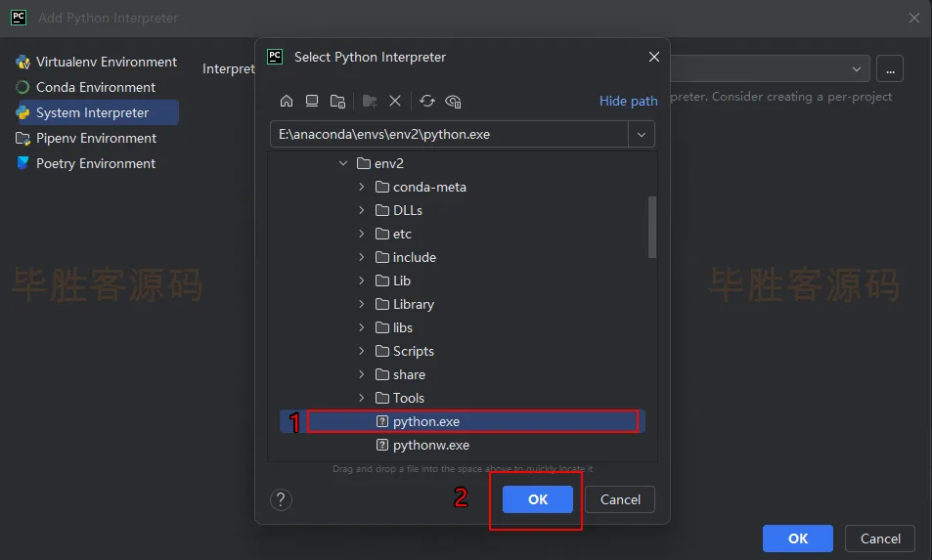Jump to Desktop directory icon
This screenshot has height=560, width=932.
[x=311, y=101]
